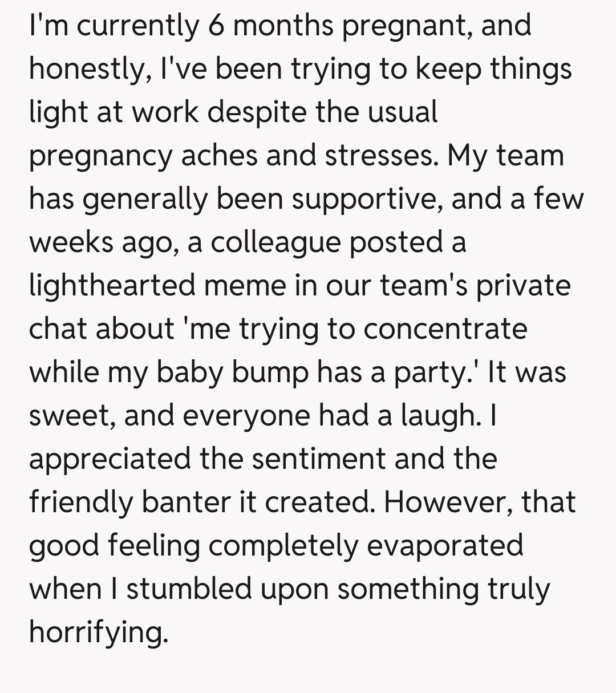This screenshot has height=693, width=616.
Task: Click the word 'colleague'
Action: [275, 243]
